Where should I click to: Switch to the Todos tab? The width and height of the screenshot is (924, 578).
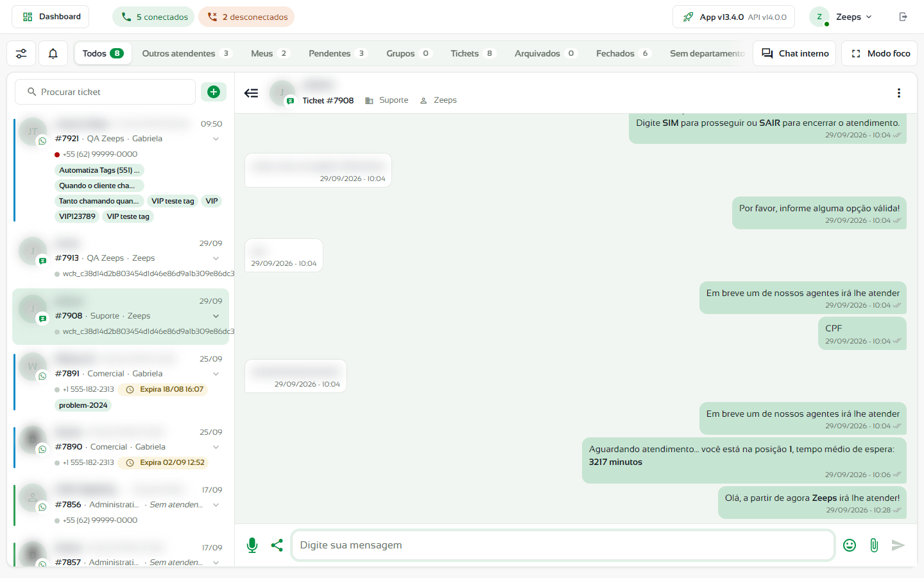click(x=103, y=53)
